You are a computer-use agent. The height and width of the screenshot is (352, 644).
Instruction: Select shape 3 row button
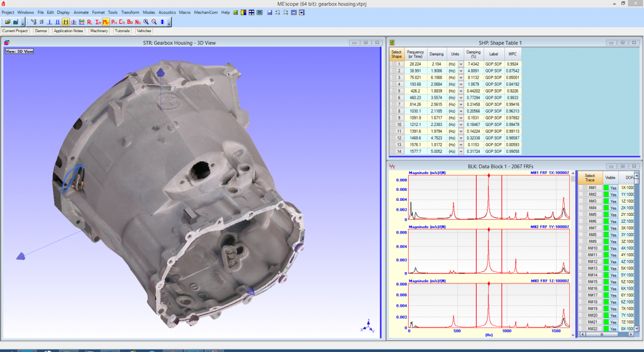[396, 77]
